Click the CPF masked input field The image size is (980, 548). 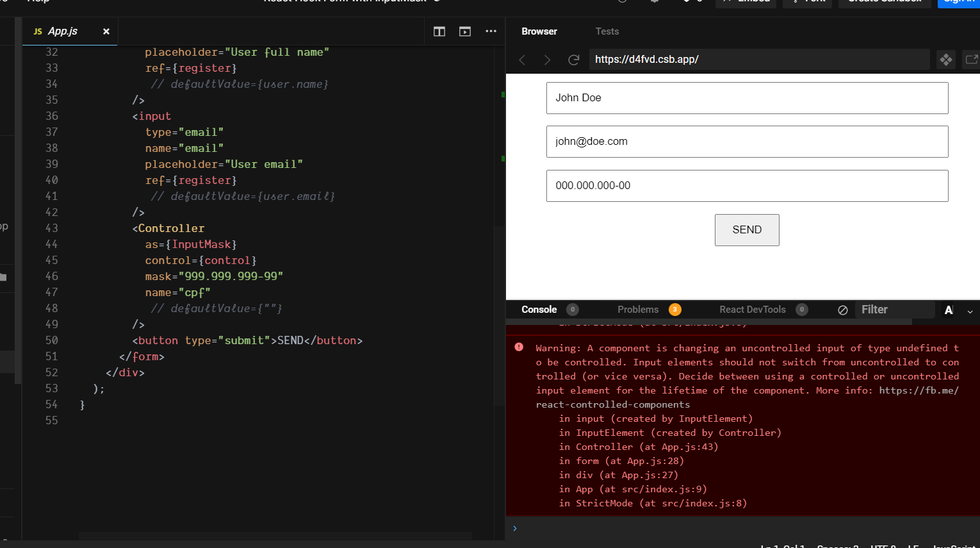[747, 186]
